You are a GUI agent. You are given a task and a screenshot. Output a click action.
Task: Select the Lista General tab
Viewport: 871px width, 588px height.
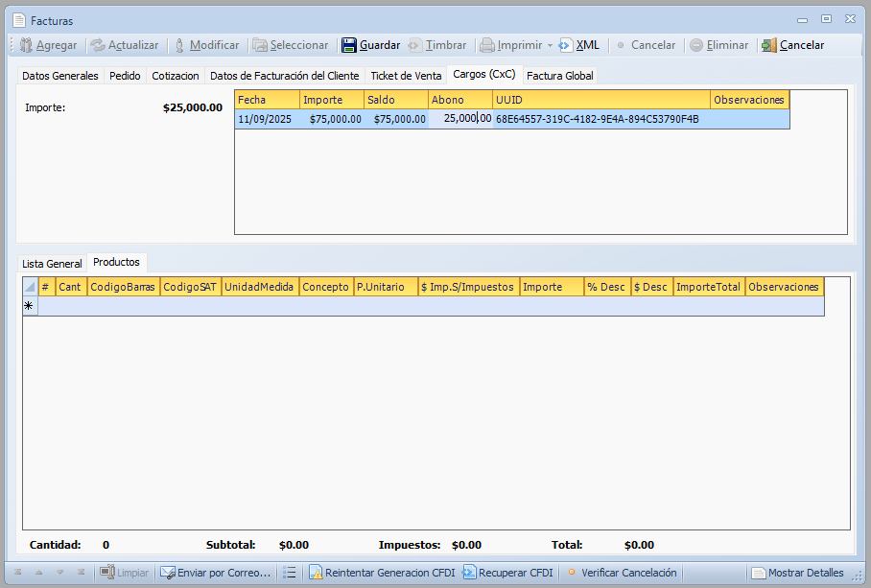point(52,263)
